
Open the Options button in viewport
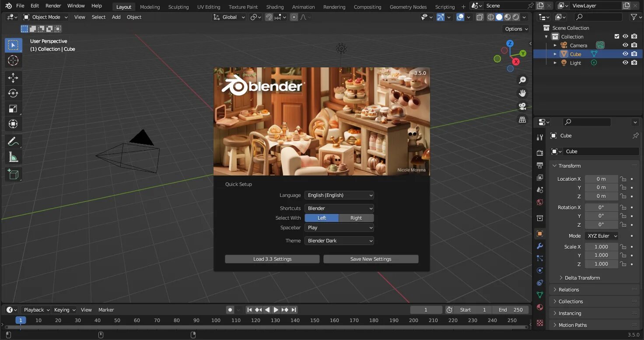516,29
